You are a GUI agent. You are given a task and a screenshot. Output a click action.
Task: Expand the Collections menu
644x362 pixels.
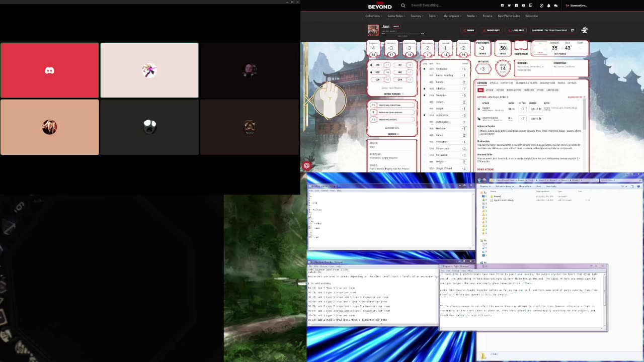pos(373,16)
